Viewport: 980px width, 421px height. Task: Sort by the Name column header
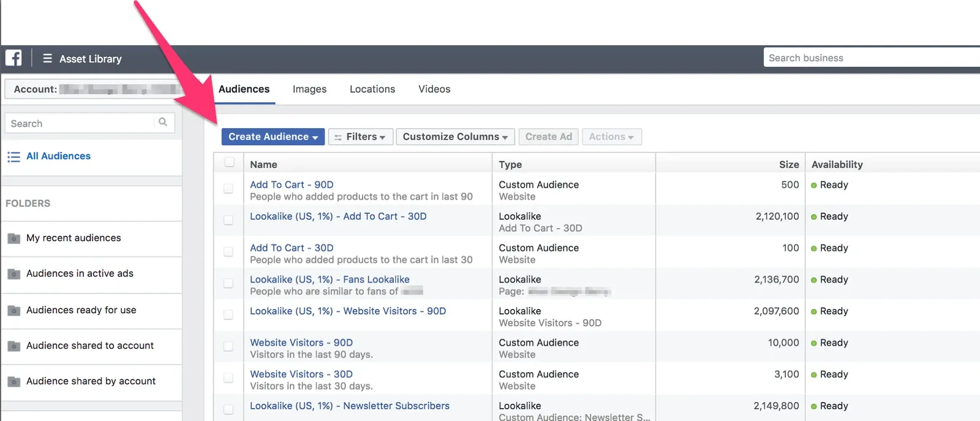coord(263,164)
